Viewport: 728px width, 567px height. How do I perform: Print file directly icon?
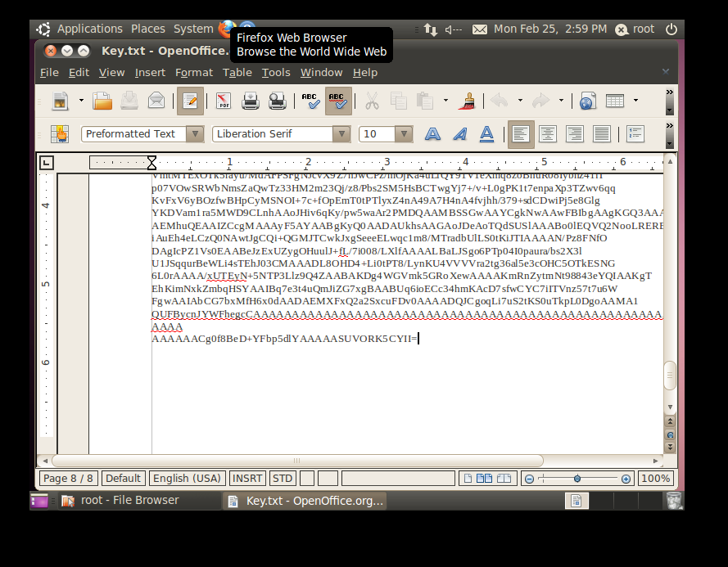(x=251, y=101)
